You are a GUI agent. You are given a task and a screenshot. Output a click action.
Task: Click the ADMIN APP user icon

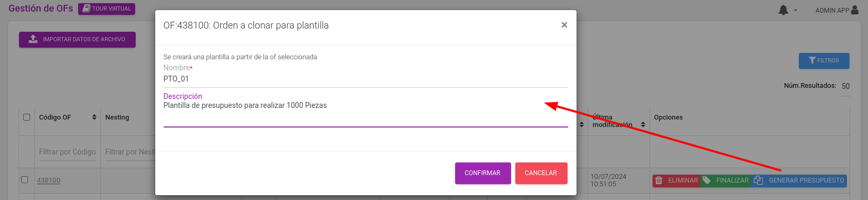click(x=855, y=10)
